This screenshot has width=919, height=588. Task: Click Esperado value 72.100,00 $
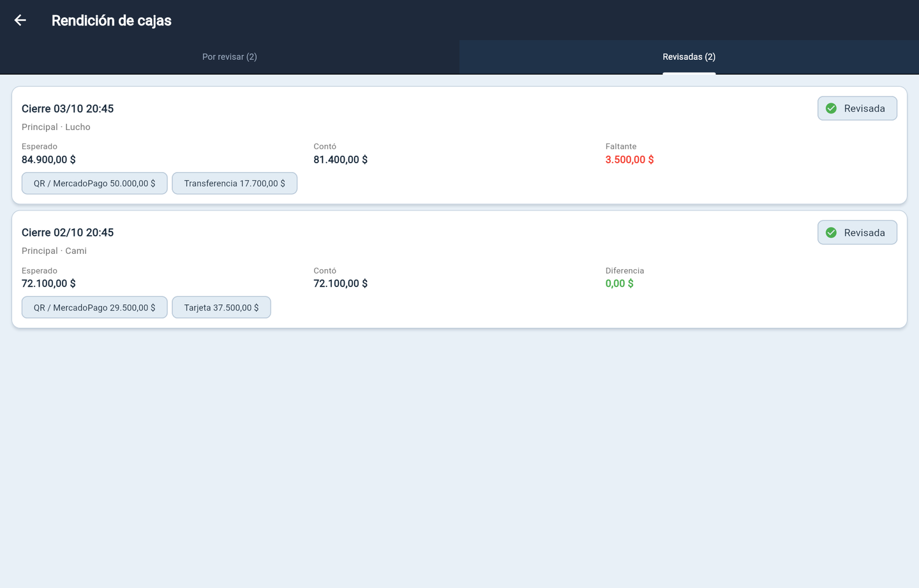[49, 284]
